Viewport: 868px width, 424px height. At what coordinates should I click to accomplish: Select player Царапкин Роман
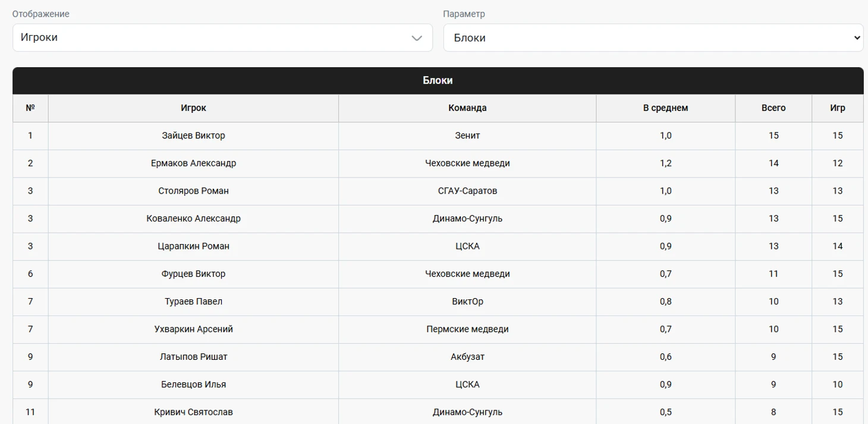point(194,246)
